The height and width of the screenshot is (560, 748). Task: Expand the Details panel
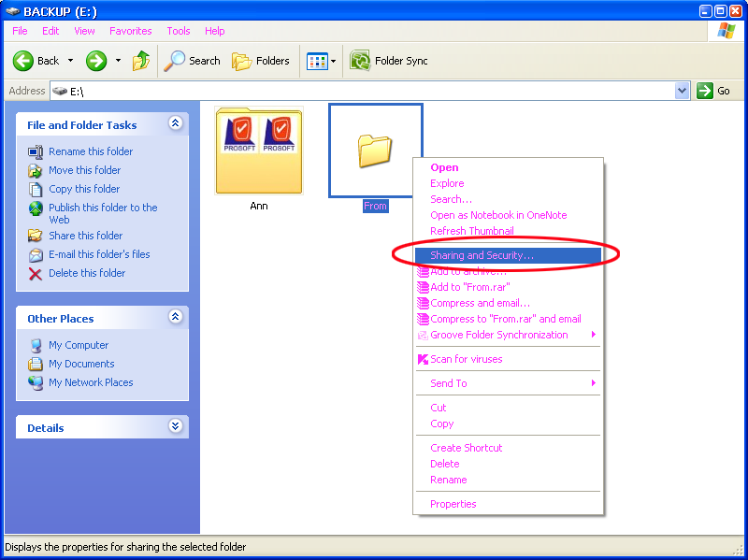coord(175,426)
